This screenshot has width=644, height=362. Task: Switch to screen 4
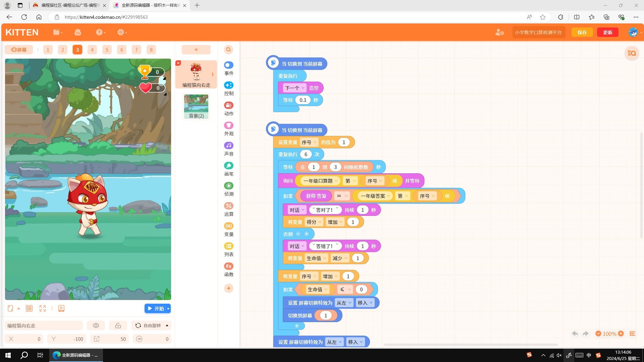tap(92, 50)
